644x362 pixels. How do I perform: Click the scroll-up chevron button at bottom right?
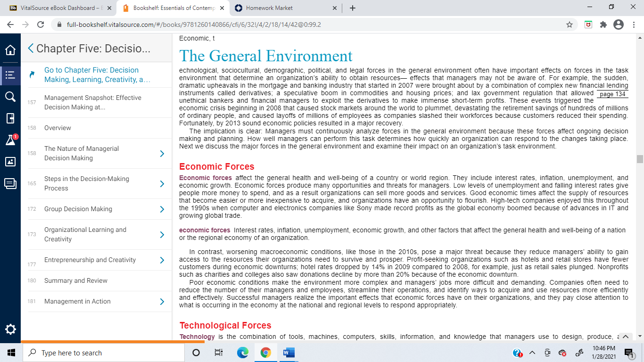[625, 337]
